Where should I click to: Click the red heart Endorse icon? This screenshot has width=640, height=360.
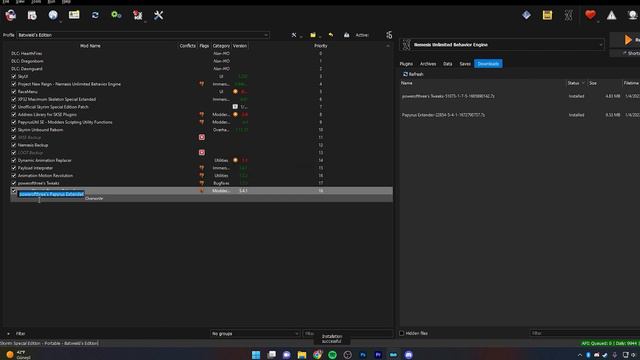pyautogui.click(x=590, y=15)
